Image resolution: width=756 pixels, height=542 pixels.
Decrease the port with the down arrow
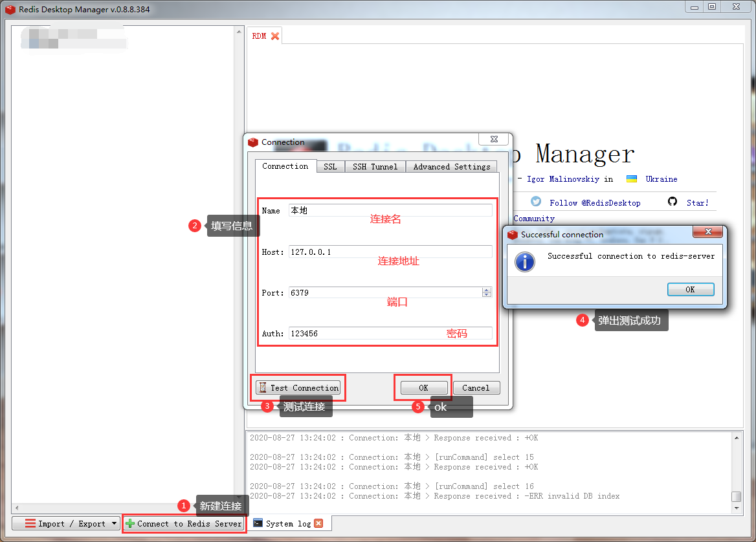point(487,295)
